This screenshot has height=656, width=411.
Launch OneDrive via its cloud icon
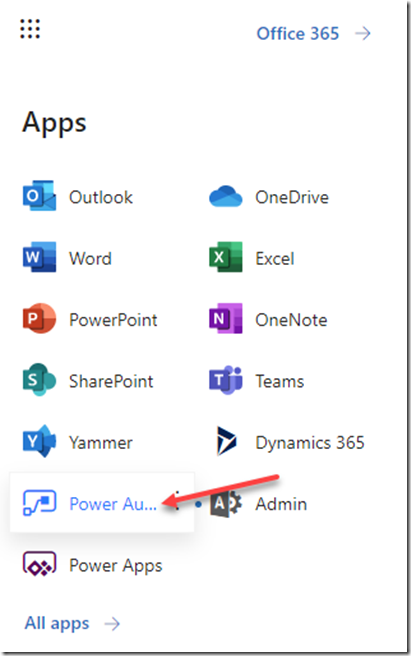click(x=226, y=197)
